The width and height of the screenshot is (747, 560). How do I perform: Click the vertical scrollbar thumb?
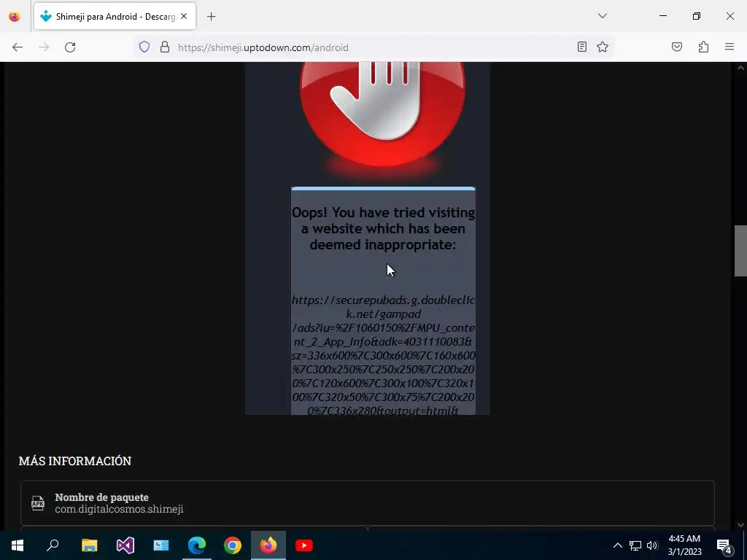point(740,251)
